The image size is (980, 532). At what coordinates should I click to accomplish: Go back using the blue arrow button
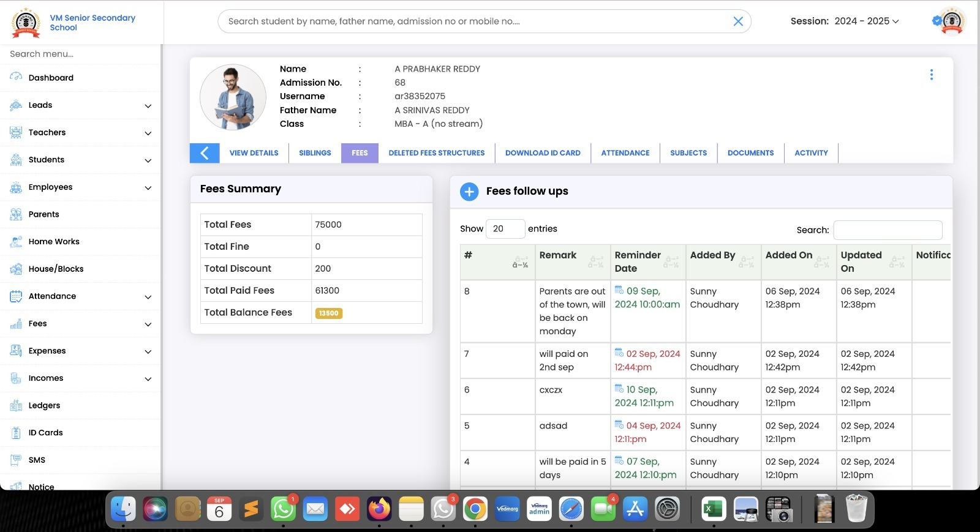(205, 153)
